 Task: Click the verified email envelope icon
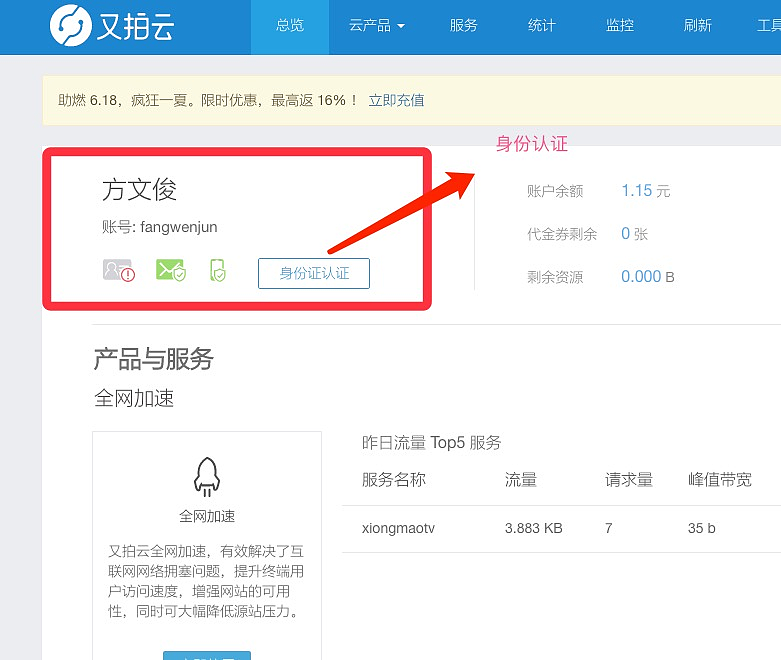[x=171, y=270]
